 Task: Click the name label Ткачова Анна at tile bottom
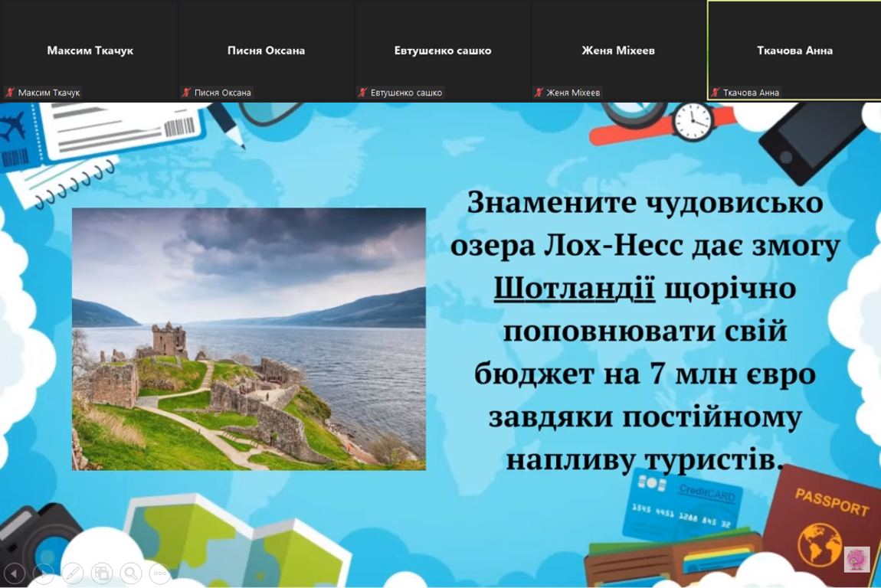[x=751, y=93]
